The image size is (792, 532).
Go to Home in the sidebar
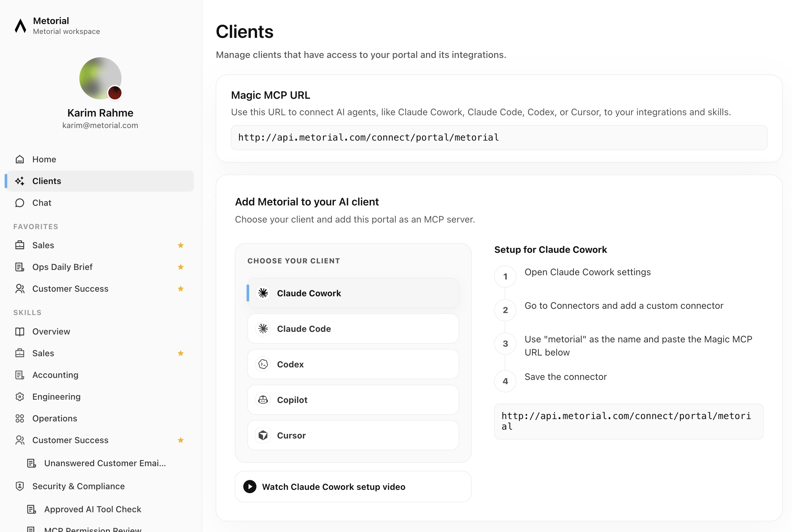point(100,159)
